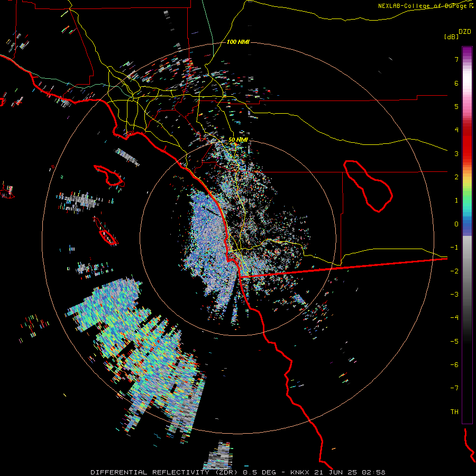Screen dimensions: 476x476
Task: Click the 0.5 DEG elevation text
Action: 259,472
